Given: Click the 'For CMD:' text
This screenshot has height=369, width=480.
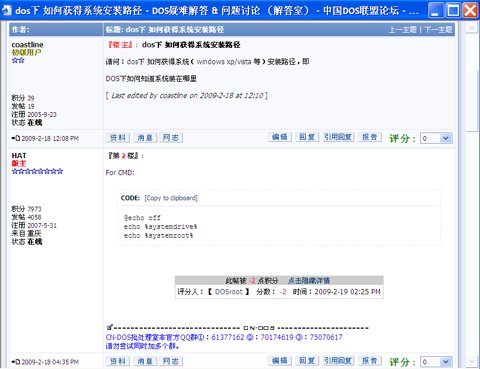Looking at the screenshot, I should pyautogui.click(x=120, y=173).
